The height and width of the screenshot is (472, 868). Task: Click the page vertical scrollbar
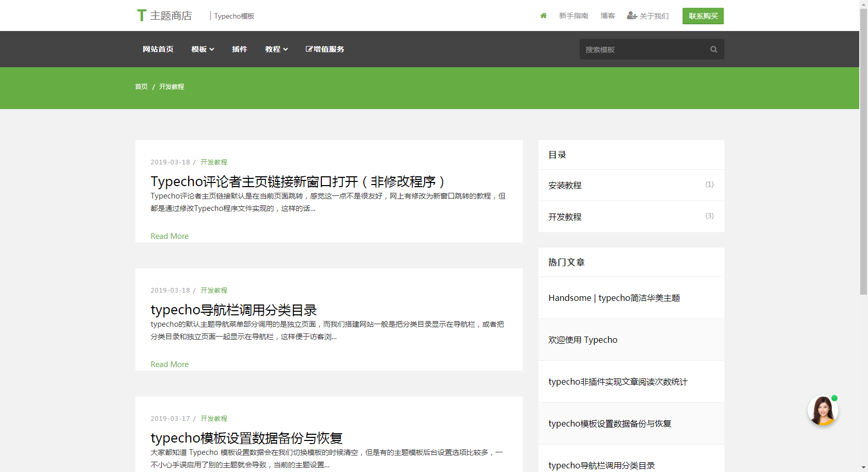coord(863,155)
